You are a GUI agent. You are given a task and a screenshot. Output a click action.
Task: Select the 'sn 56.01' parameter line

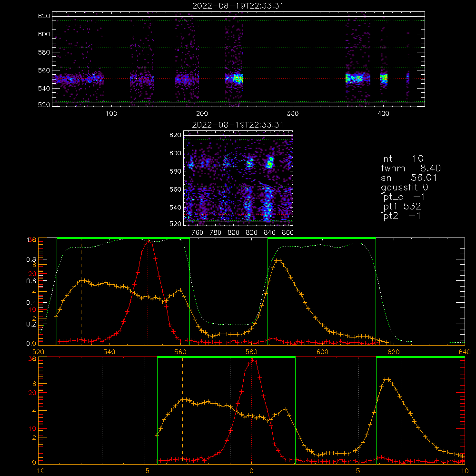(x=409, y=178)
